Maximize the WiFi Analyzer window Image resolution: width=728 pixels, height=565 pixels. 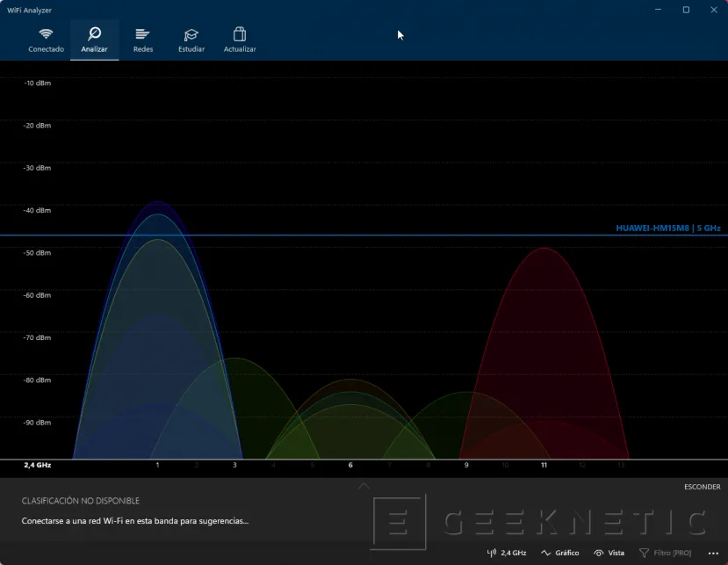tap(686, 10)
